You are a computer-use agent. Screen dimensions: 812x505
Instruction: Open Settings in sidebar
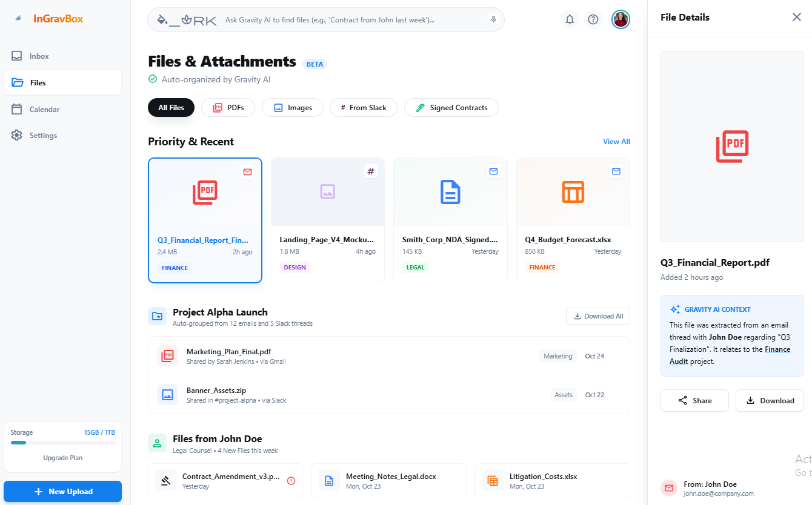coord(62,136)
